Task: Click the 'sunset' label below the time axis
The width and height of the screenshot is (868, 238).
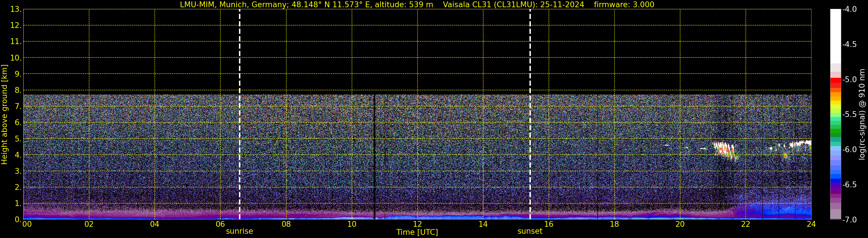Action: click(530, 231)
